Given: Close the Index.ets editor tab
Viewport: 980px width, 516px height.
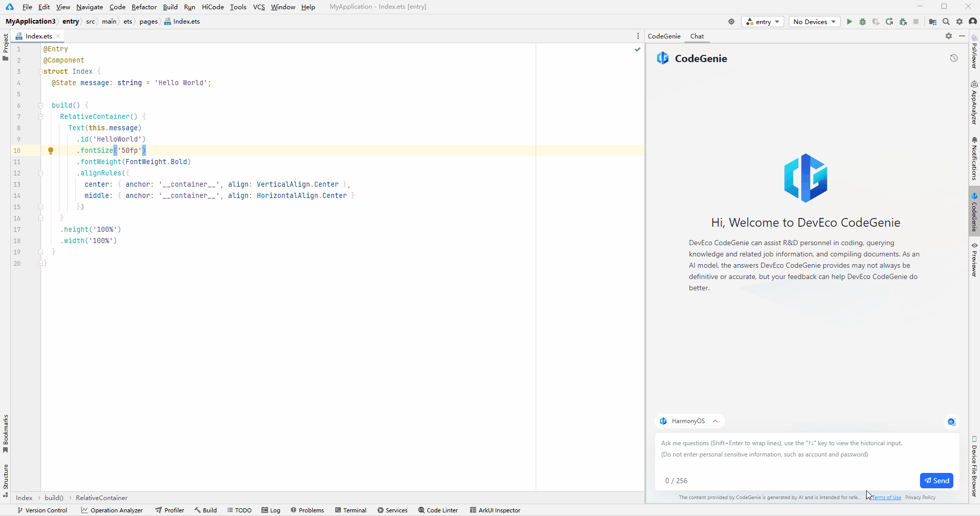Looking at the screenshot, I should point(58,36).
